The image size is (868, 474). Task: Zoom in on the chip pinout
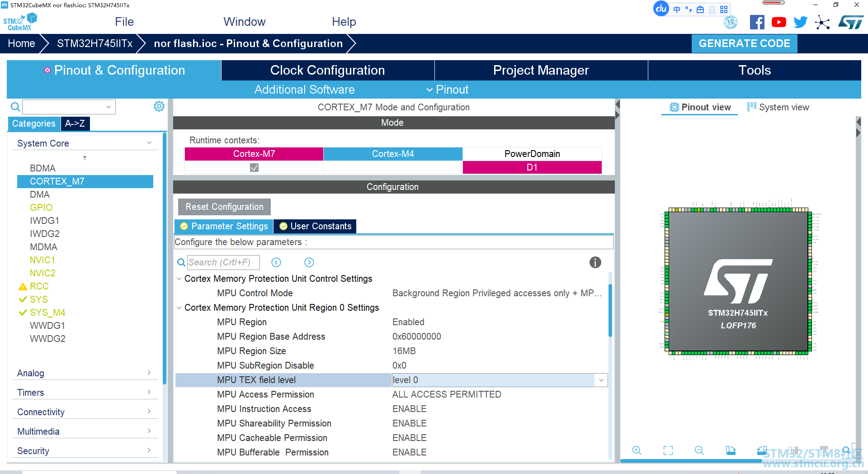pos(637,450)
